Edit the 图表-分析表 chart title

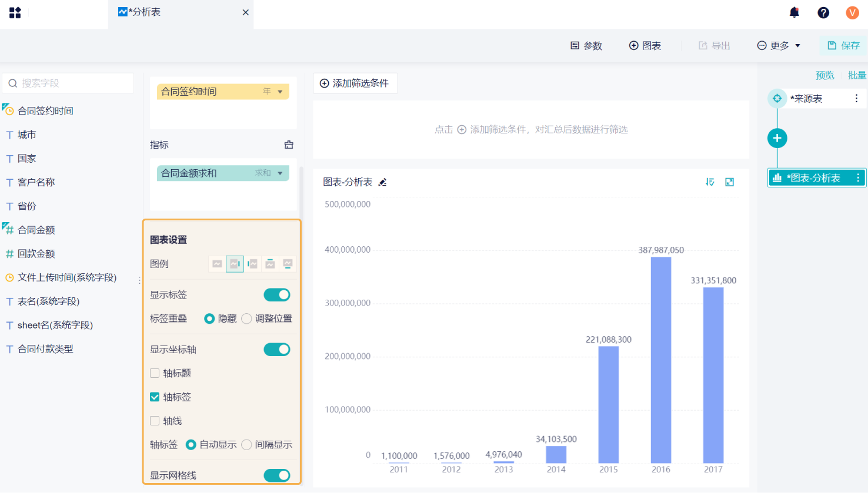(383, 182)
